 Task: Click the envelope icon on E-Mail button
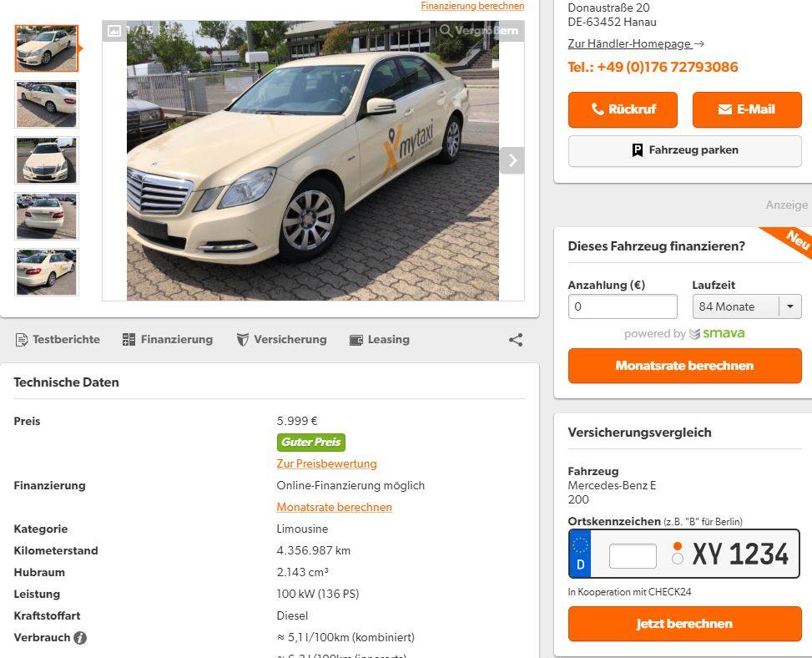click(724, 109)
